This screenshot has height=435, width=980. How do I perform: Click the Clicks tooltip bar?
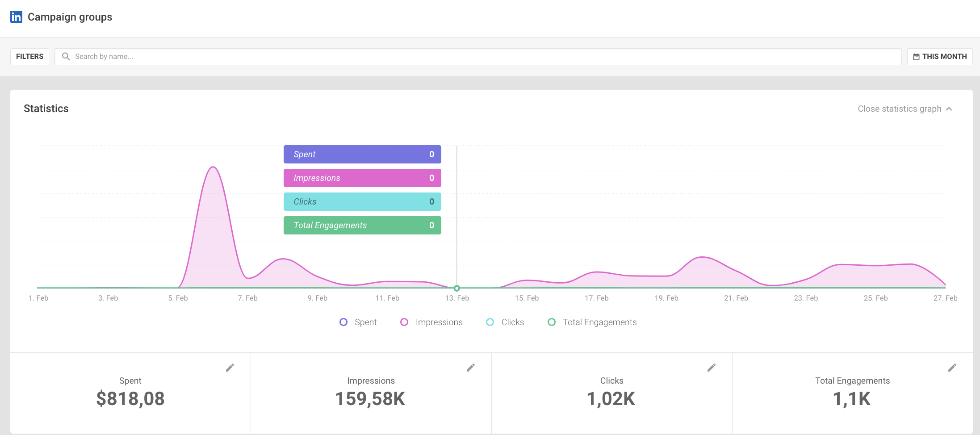click(x=362, y=201)
